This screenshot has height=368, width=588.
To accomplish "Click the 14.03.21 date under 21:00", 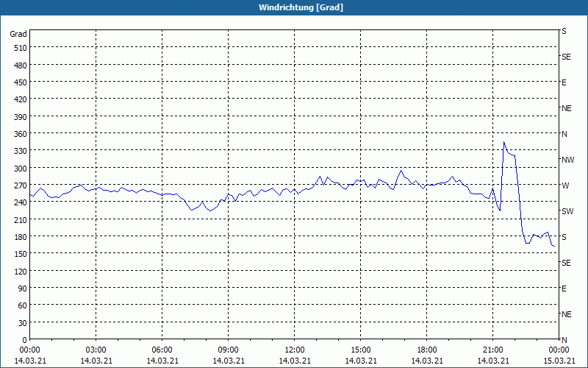I will (x=492, y=361).
